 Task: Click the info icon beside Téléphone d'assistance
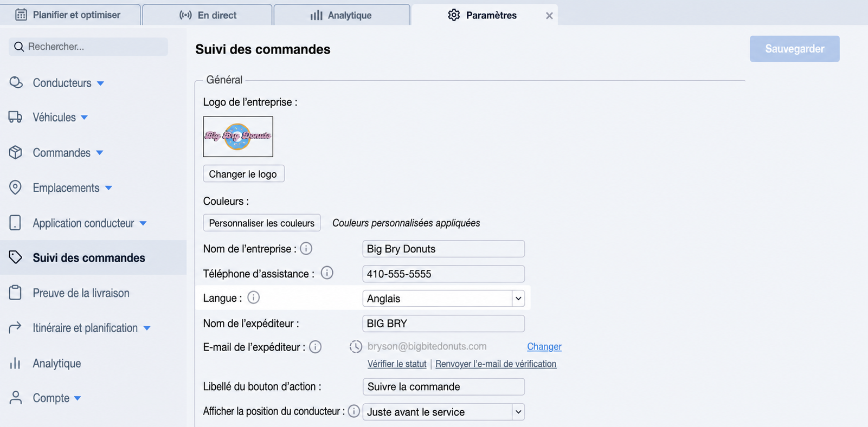pos(327,273)
